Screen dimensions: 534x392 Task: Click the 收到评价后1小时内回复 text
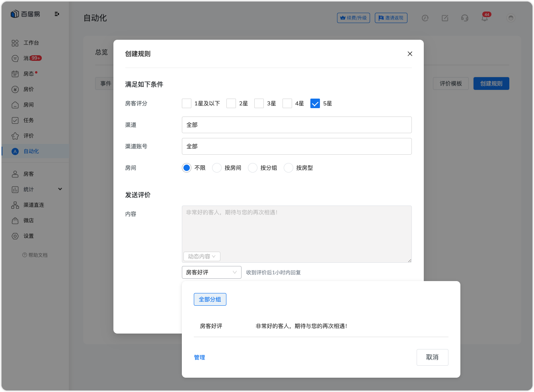273,273
